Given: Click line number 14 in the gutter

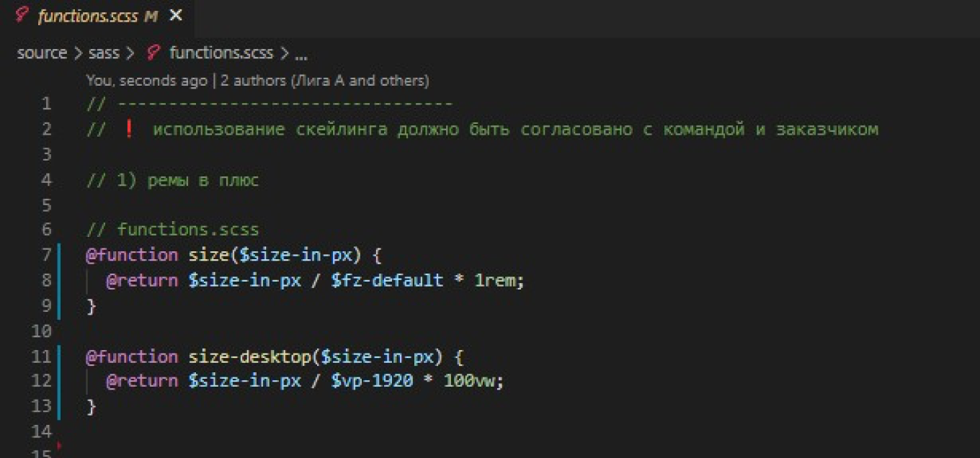Looking at the screenshot, I should click(x=42, y=432).
